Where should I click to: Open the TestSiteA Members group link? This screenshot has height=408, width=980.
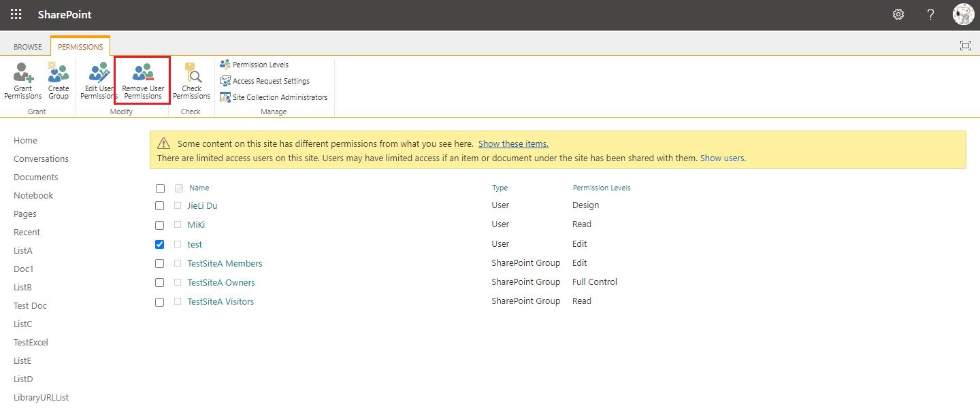click(x=225, y=263)
